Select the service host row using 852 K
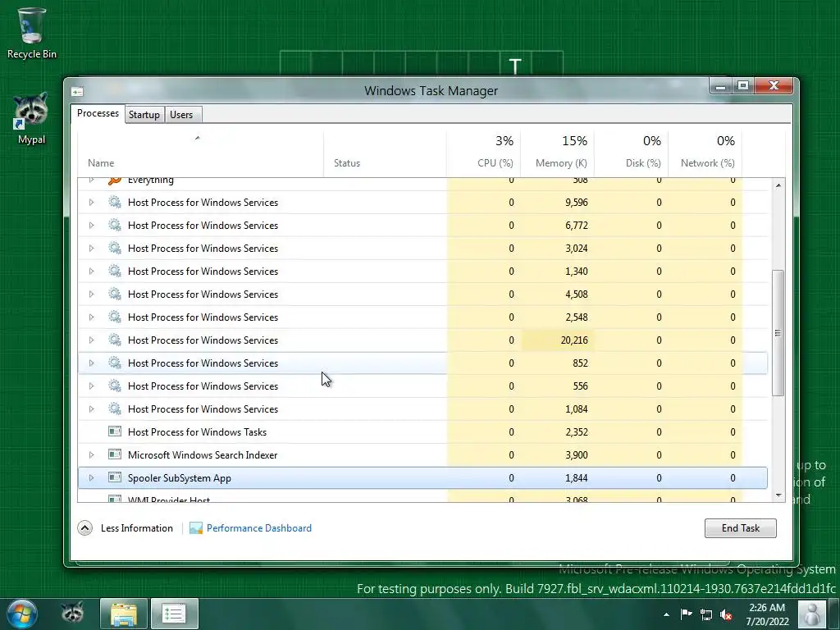 tap(422, 363)
